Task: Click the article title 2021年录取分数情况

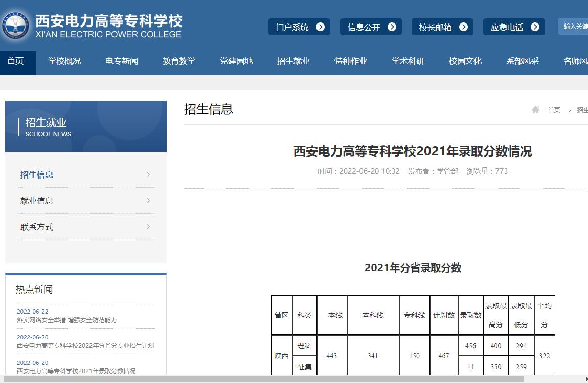Action: click(413, 151)
